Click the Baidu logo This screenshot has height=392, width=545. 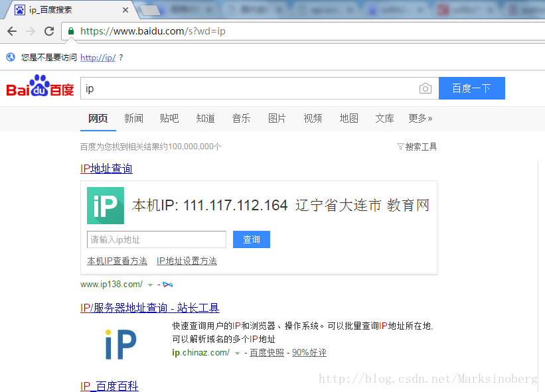click(x=40, y=86)
